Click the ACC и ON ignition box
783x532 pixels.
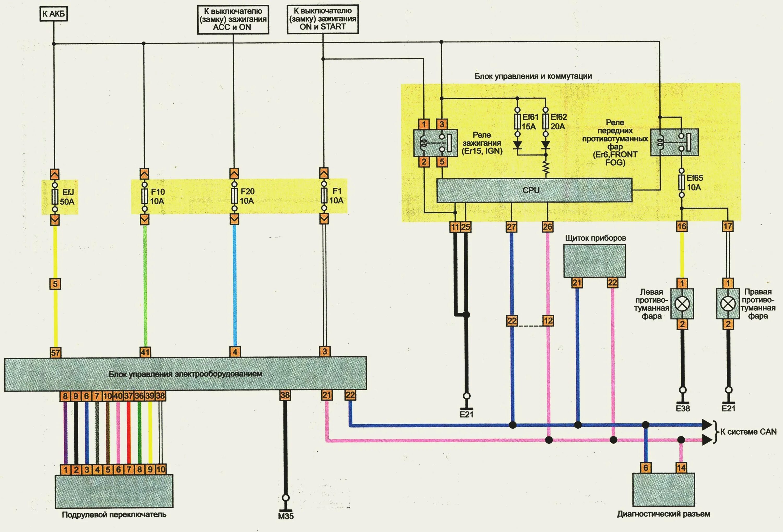tap(233, 19)
